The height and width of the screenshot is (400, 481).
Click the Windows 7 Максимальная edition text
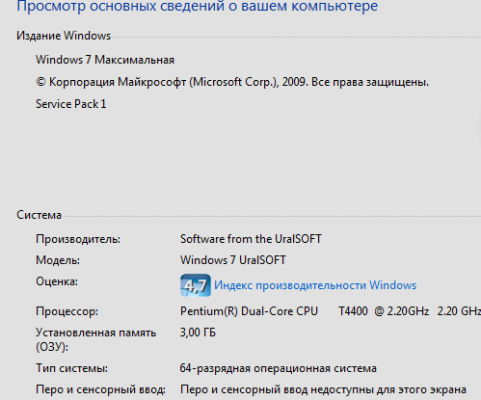coord(105,60)
